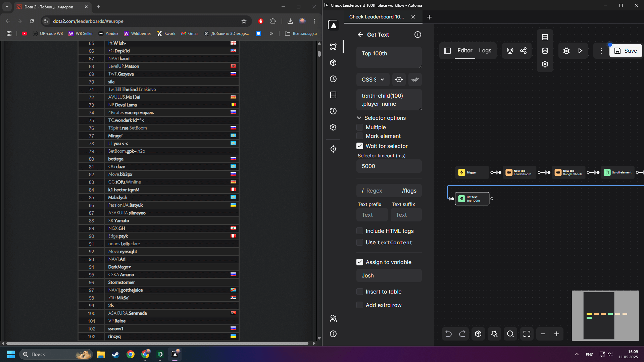Open WB Seller bookmark
Screen dimensions: 644x362
81,34
